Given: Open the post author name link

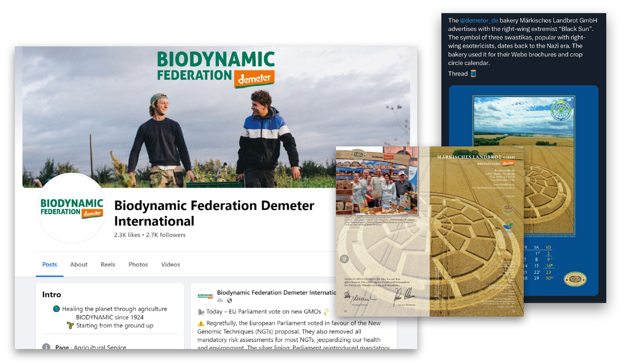Looking at the screenshot, I should click(276, 292).
